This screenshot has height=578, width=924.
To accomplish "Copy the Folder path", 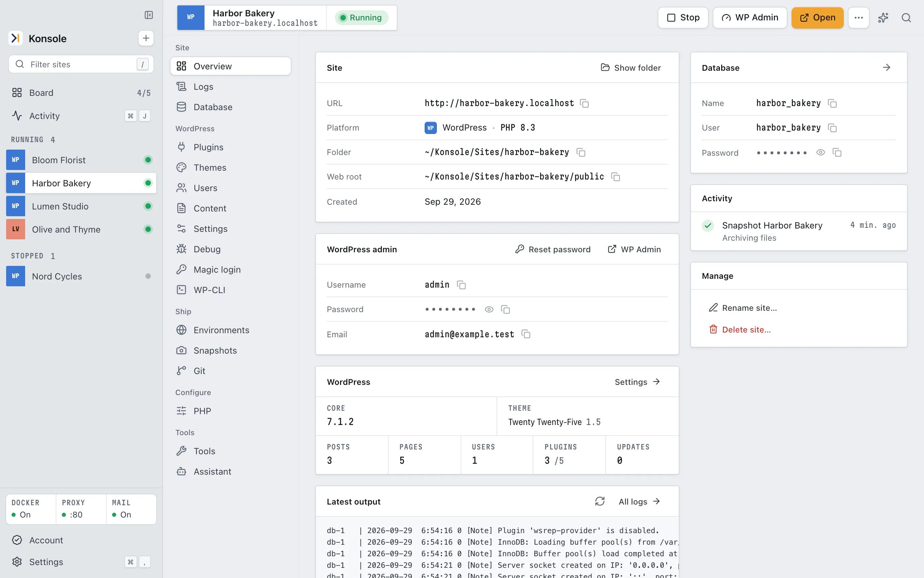I will [x=581, y=152].
